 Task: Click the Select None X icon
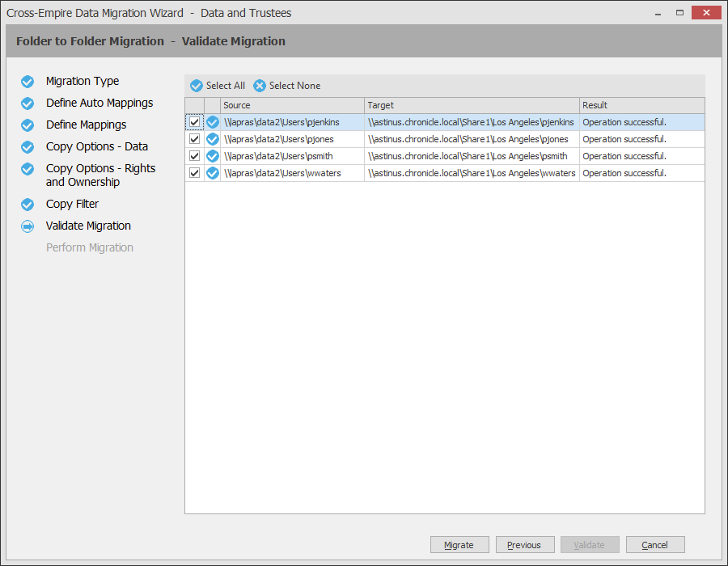[260, 86]
